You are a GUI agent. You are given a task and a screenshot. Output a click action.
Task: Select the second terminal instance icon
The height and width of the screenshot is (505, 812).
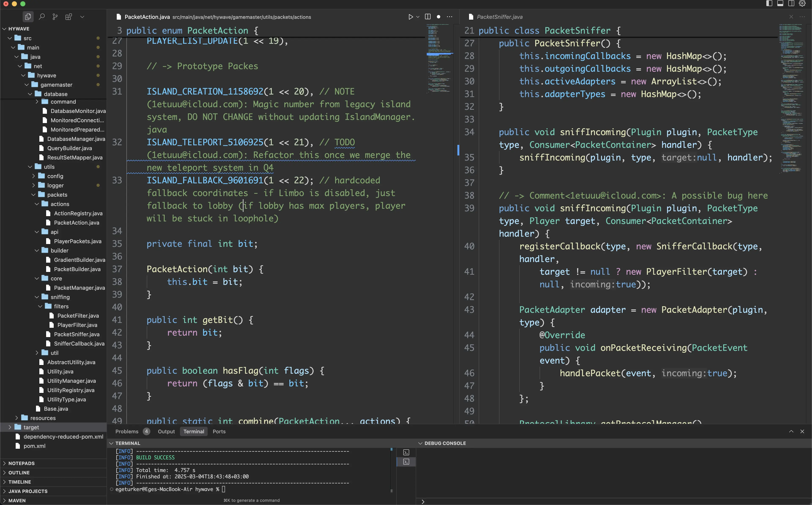[406, 462]
